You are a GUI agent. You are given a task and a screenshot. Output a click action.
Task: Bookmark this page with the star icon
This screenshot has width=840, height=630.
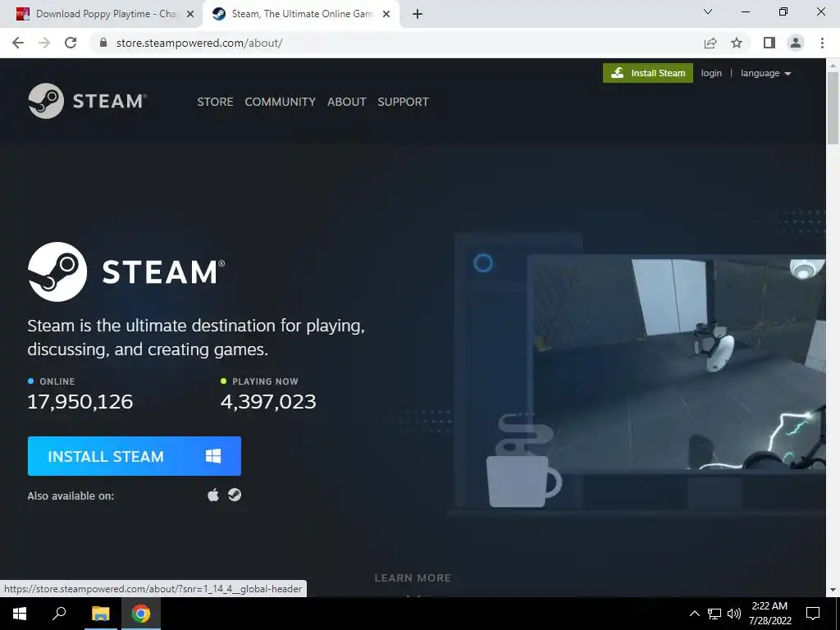click(x=737, y=43)
